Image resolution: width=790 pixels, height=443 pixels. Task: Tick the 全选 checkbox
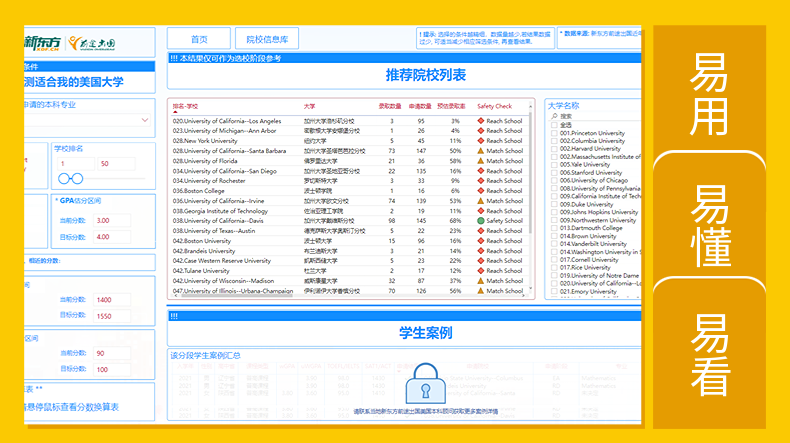(x=554, y=125)
